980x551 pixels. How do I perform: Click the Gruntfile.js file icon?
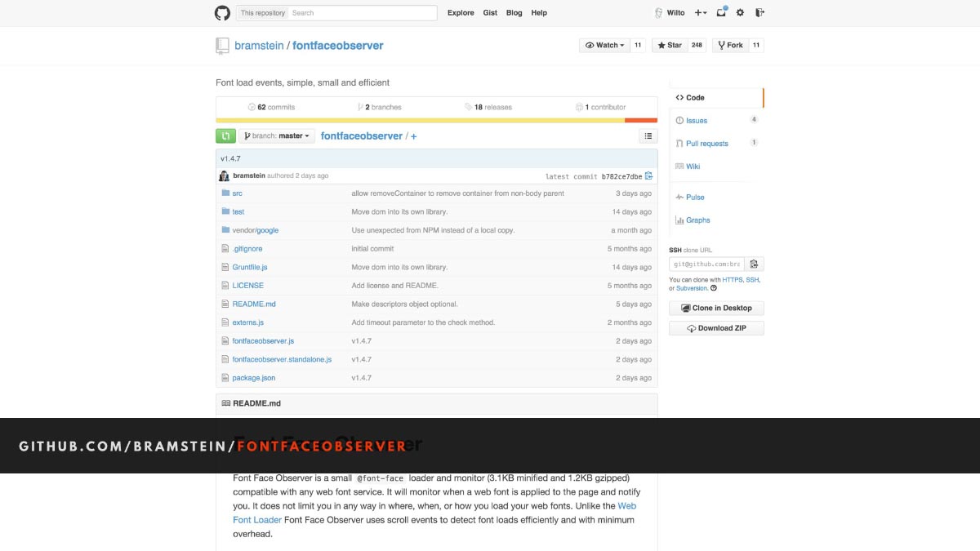click(225, 267)
